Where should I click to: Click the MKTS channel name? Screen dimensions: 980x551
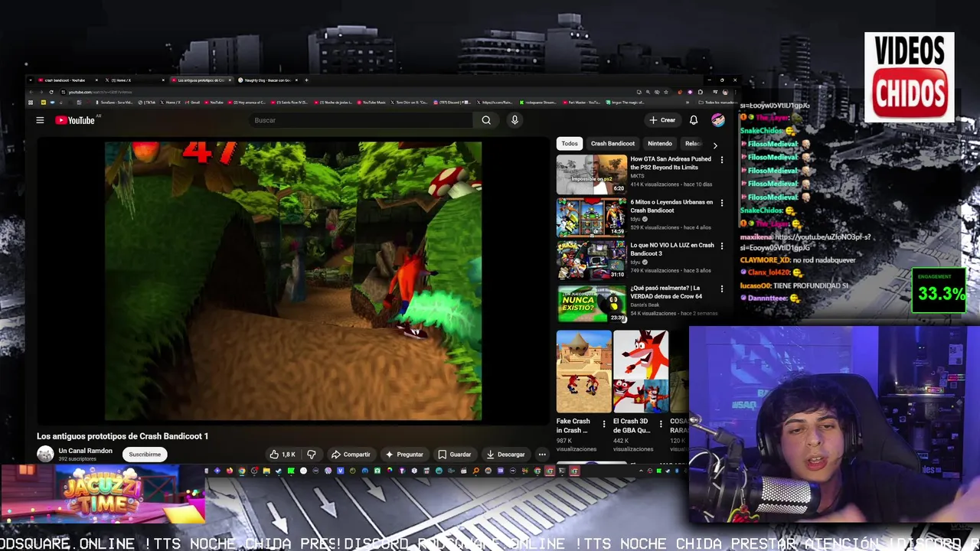coord(637,176)
